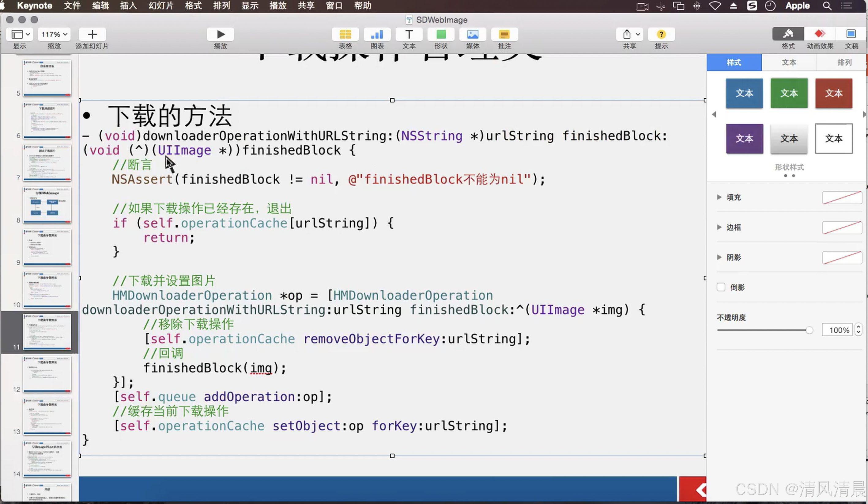Click the opacity slider knob

[809, 330]
